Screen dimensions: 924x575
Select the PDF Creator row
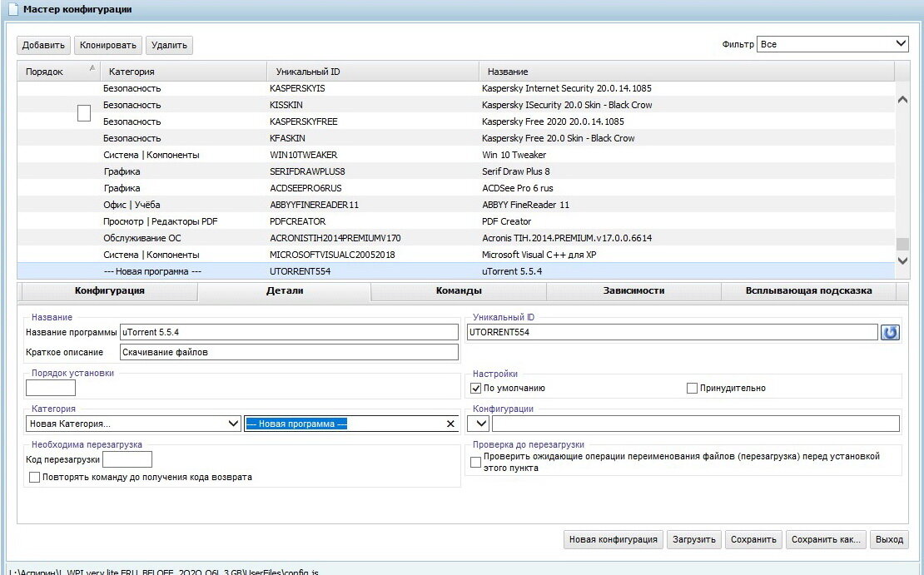(x=455, y=221)
